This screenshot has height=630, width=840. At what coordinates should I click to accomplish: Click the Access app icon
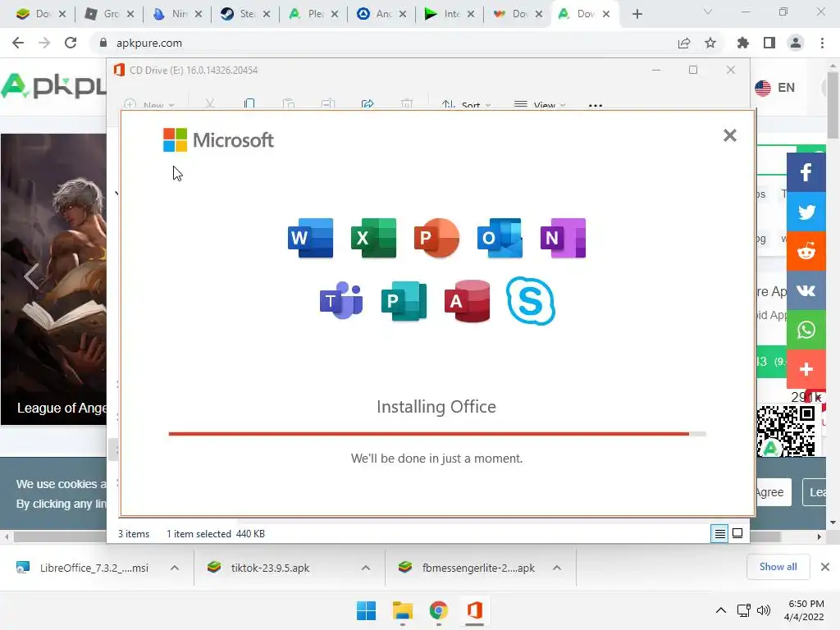point(467,300)
